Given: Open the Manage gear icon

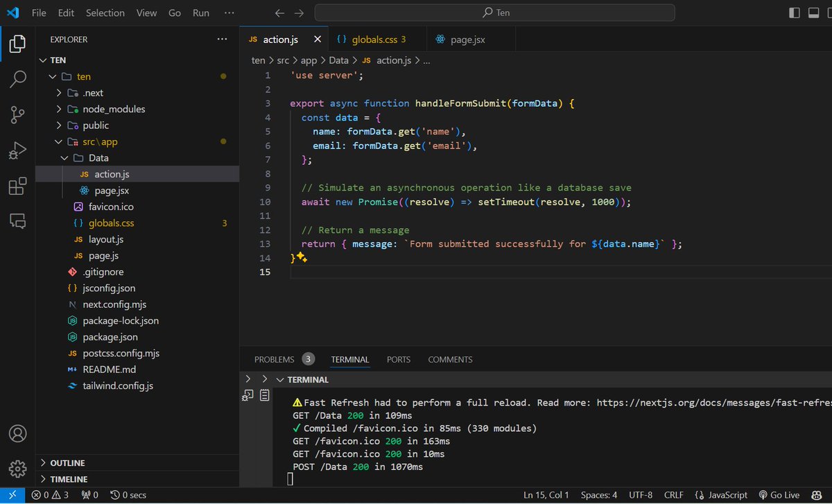Looking at the screenshot, I should 17,468.
